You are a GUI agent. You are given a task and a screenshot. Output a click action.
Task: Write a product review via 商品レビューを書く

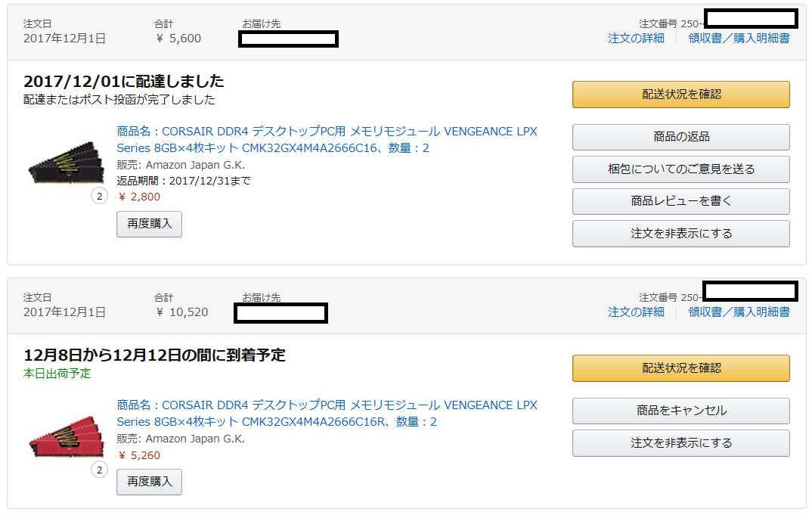pyautogui.click(x=680, y=202)
